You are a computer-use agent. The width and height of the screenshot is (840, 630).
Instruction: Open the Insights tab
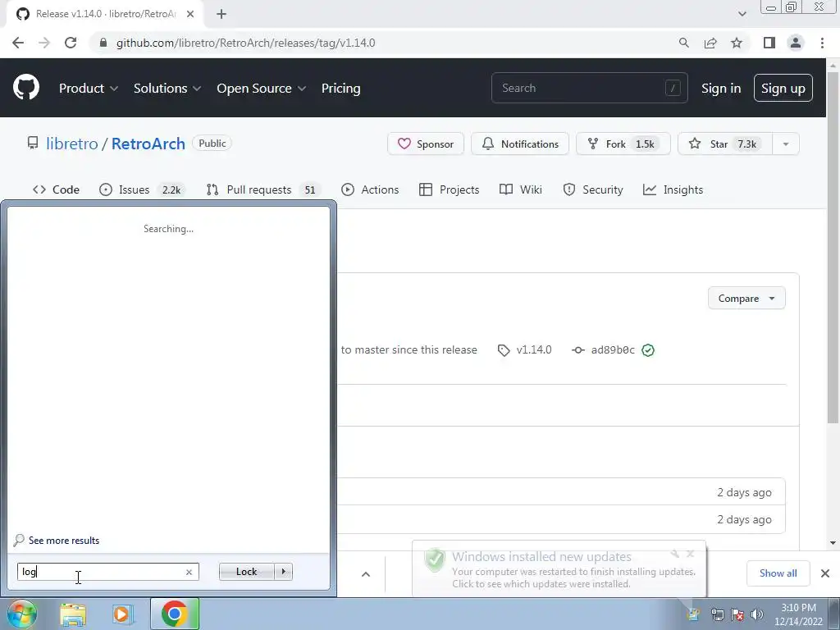[x=673, y=189]
